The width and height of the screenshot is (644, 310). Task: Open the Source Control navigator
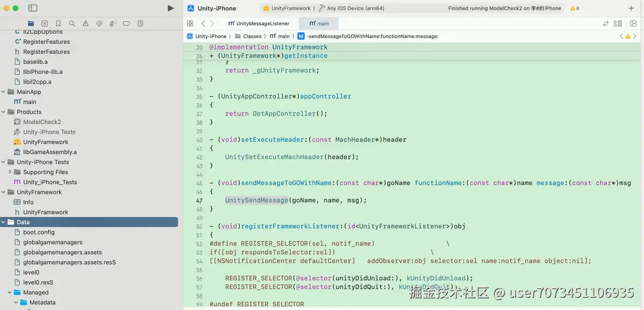click(x=45, y=24)
